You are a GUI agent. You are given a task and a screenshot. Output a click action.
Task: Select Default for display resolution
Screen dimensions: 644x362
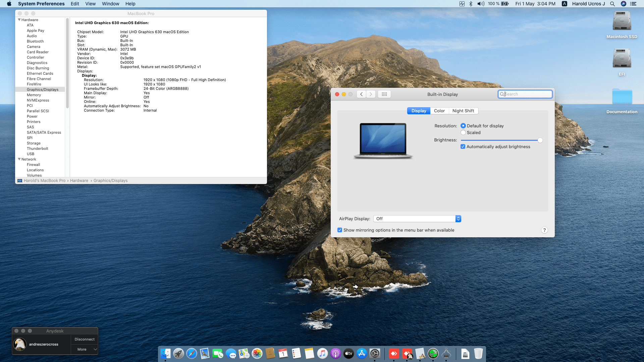(463, 126)
